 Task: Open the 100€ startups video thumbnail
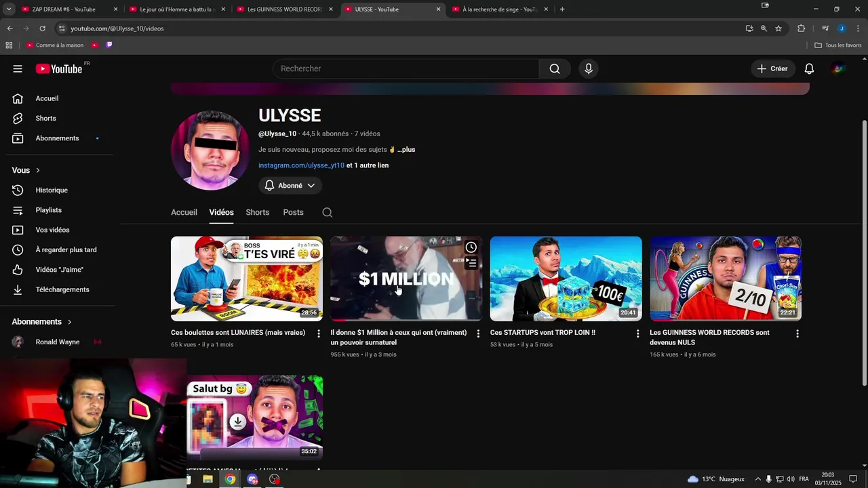point(566,279)
